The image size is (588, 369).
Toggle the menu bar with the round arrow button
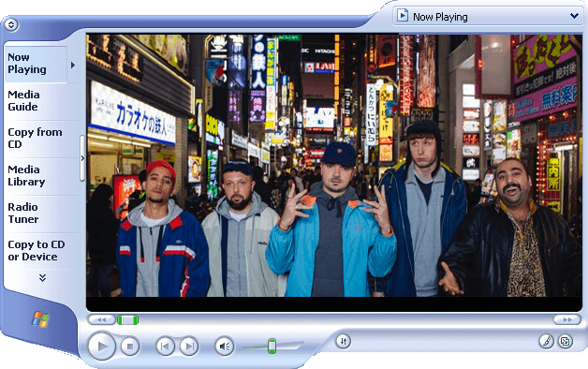tap(11, 24)
